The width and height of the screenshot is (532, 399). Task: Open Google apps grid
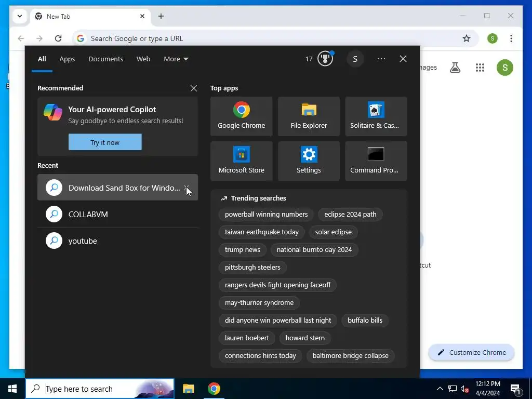[x=480, y=68]
